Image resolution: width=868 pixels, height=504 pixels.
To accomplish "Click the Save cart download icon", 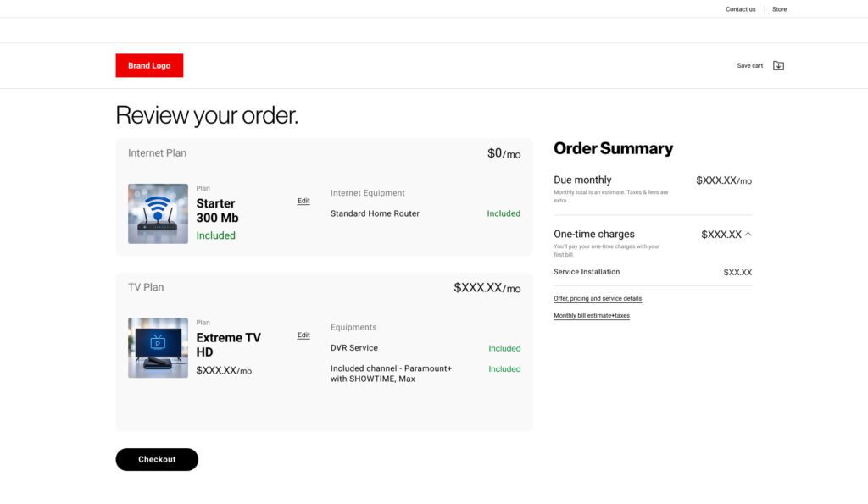I will coord(778,65).
